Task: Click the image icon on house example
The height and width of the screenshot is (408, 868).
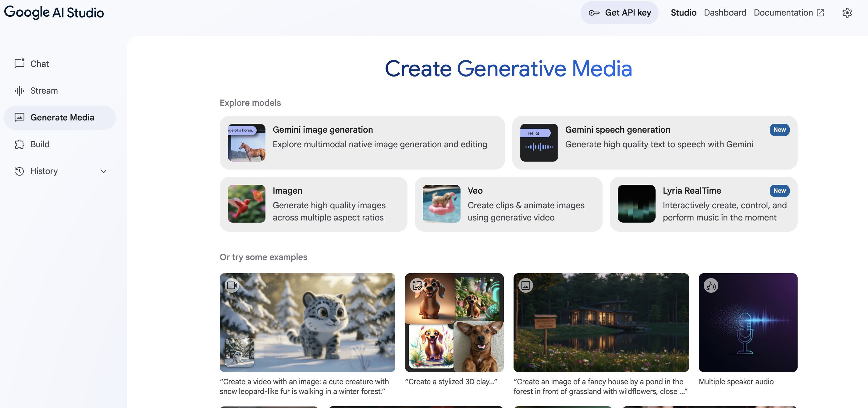Action: point(526,285)
